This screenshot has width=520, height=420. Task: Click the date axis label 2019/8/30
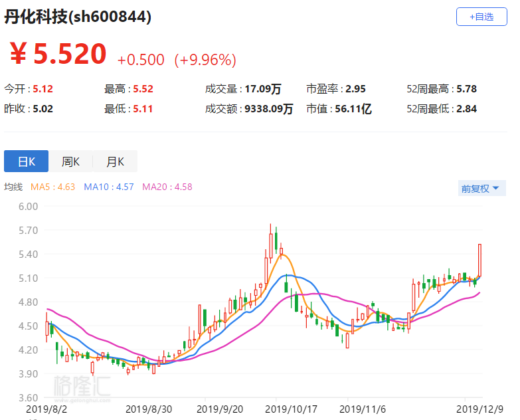point(149,409)
